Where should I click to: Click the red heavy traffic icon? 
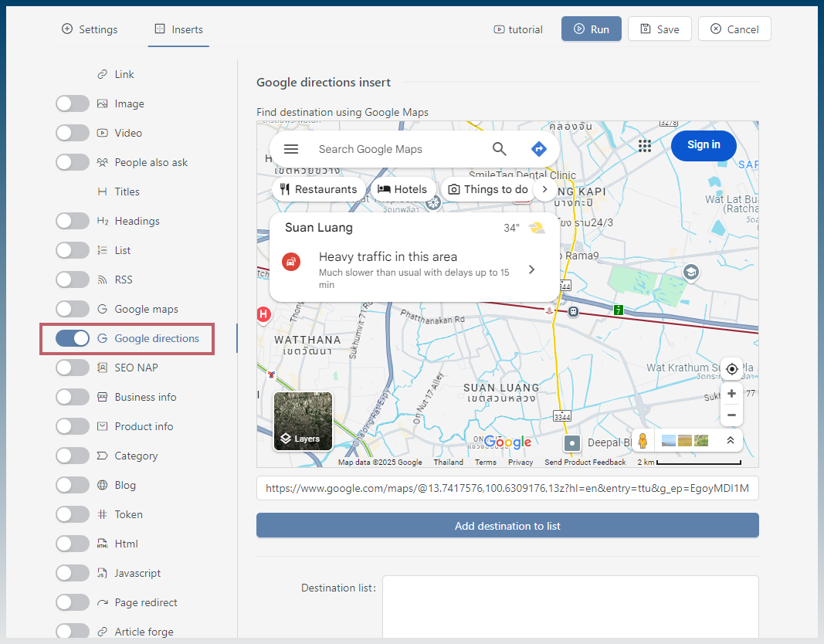click(291, 262)
